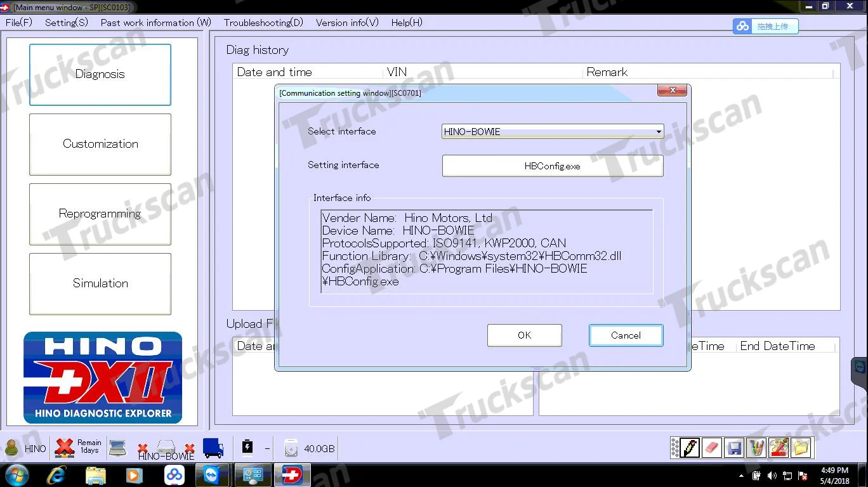Click the 'Vender Name: Hino Motors, Ltd' text

407,218
